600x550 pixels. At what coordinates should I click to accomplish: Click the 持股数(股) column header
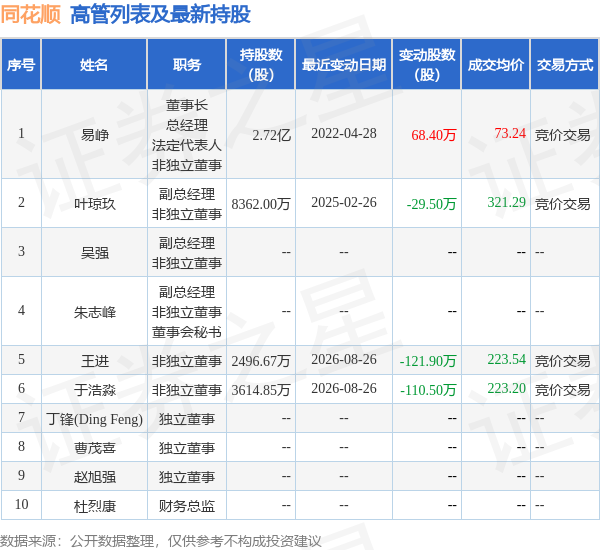pyautogui.click(x=261, y=64)
